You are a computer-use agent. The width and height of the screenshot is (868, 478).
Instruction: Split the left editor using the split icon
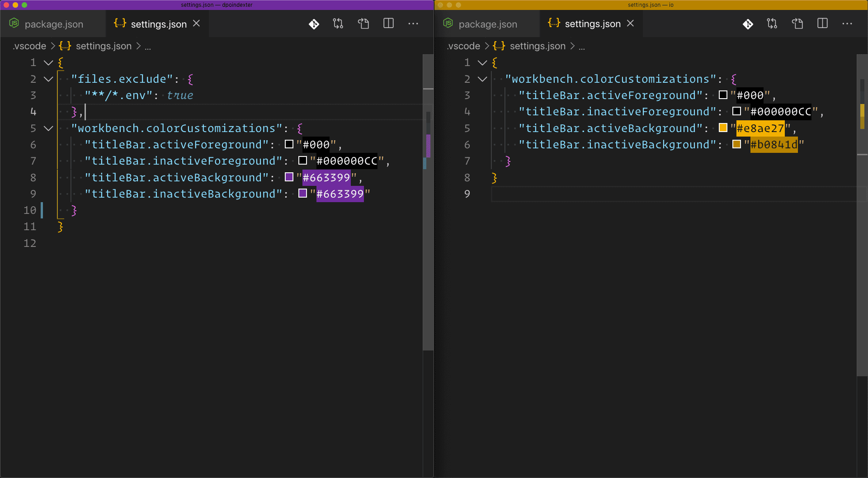coord(388,24)
